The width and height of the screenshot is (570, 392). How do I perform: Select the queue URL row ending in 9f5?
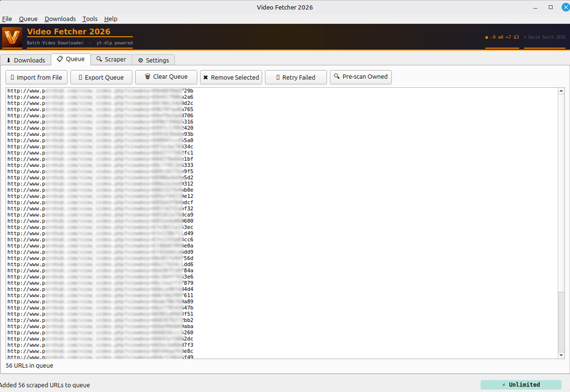(100, 171)
